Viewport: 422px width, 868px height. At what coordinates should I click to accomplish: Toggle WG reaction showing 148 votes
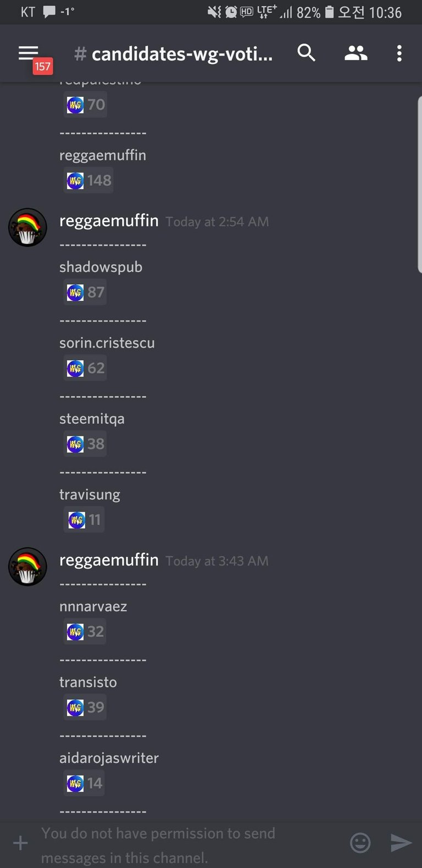click(x=88, y=180)
